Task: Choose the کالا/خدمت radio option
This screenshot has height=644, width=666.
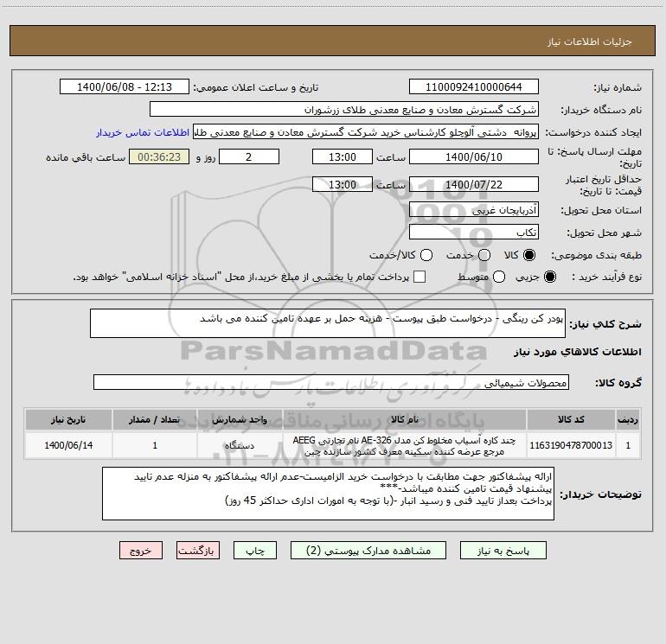Action: 426,255
